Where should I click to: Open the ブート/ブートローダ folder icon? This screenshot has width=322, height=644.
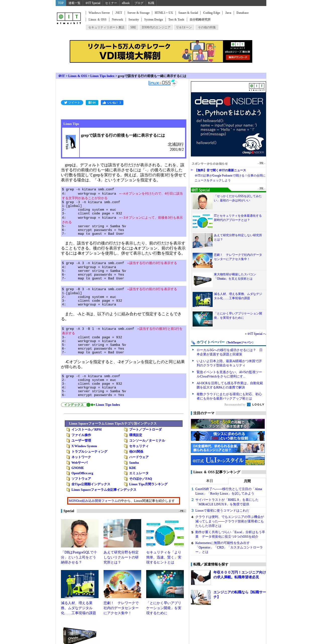tap(126, 430)
